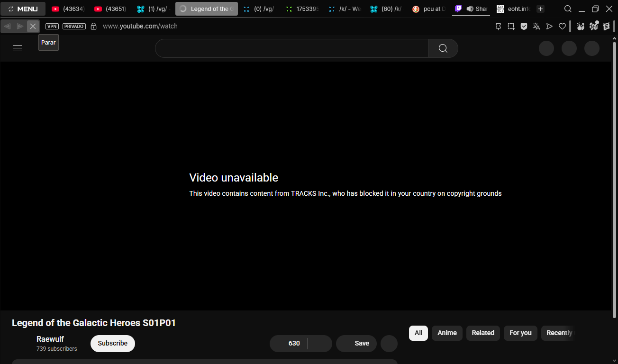This screenshot has height=364, width=618.
Task: Select the Legend of the G… tab
Action: pos(207,9)
